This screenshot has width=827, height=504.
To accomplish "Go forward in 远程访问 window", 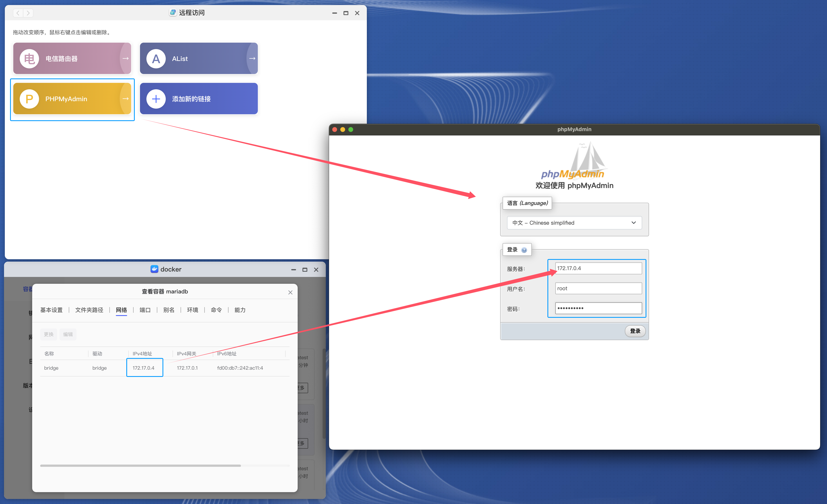I will point(28,13).
